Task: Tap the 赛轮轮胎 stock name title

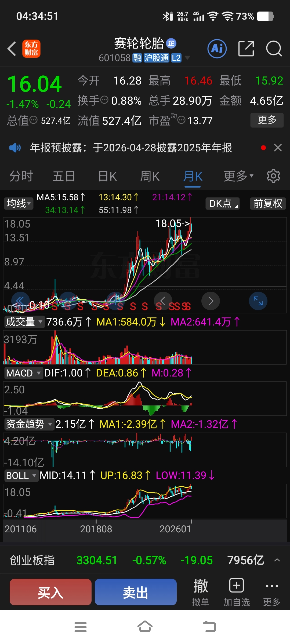Action: pos(139,43)
